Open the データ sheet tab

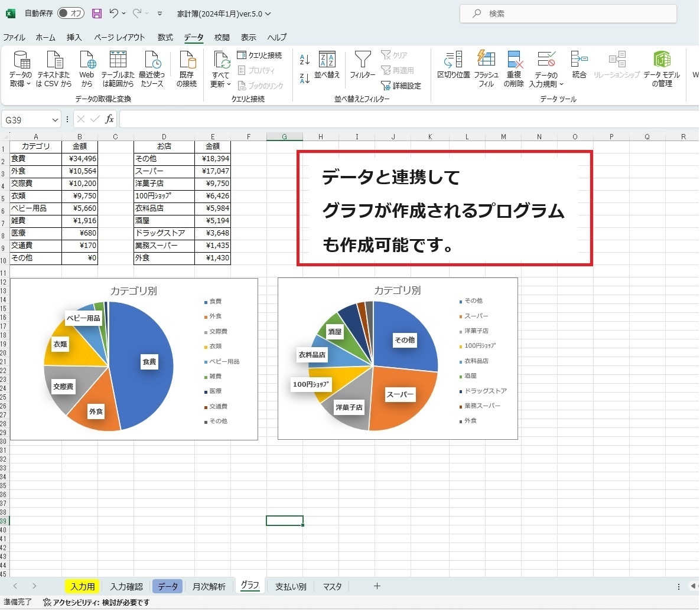[168, 586]
